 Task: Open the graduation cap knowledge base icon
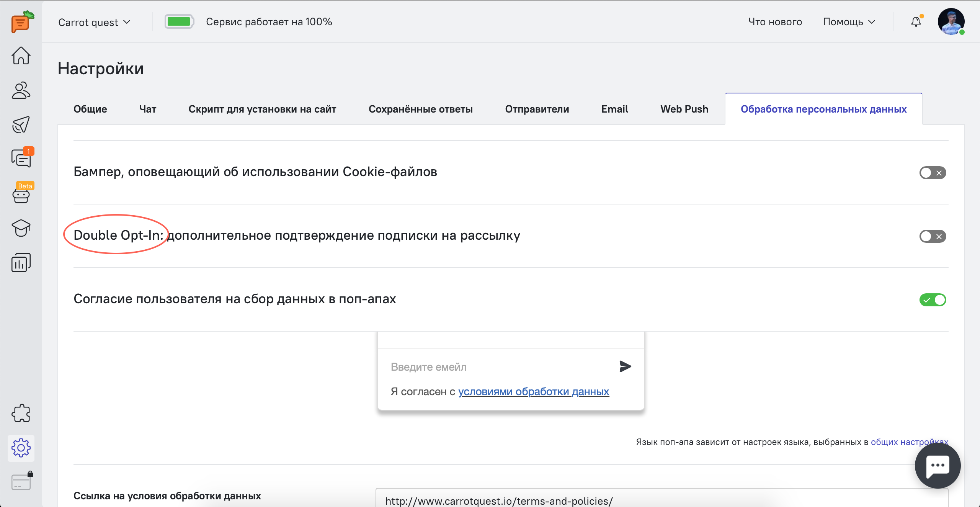21,228
